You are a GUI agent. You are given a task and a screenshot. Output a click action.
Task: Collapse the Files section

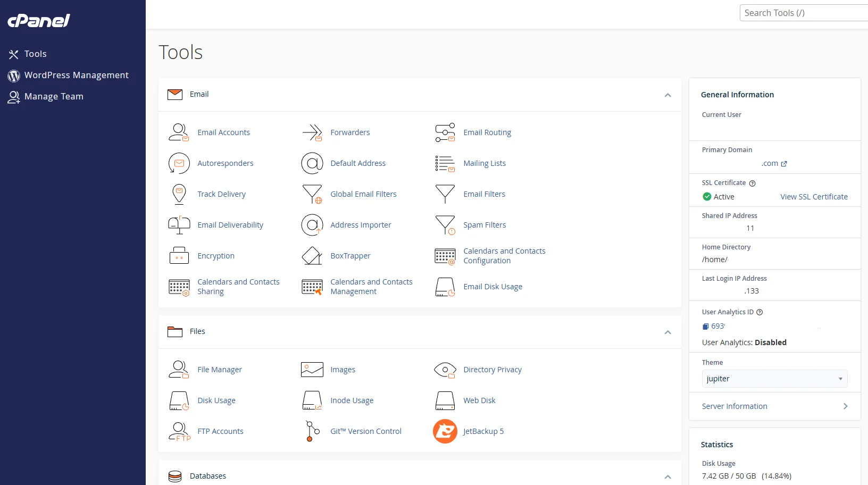point(667,332)
